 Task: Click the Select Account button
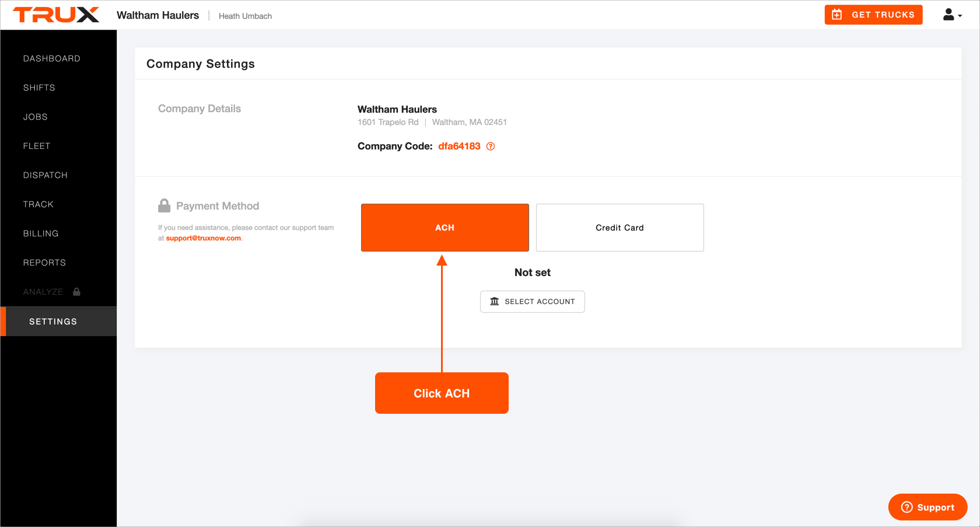[533, 302]
